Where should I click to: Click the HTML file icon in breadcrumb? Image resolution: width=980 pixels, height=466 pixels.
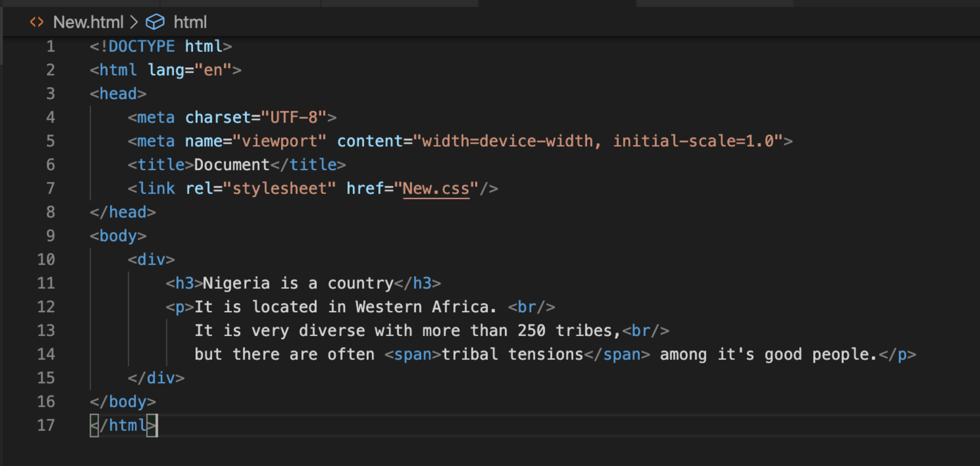[37, 22]
